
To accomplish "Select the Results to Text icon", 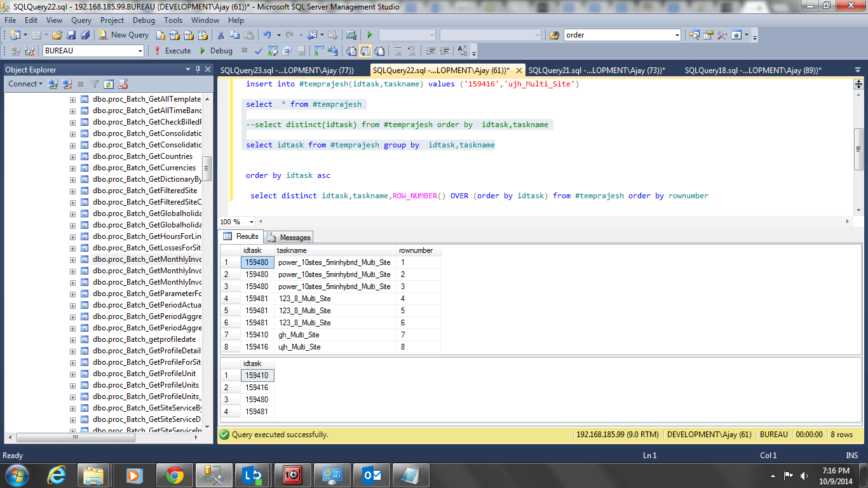I will tap(350, 50).
